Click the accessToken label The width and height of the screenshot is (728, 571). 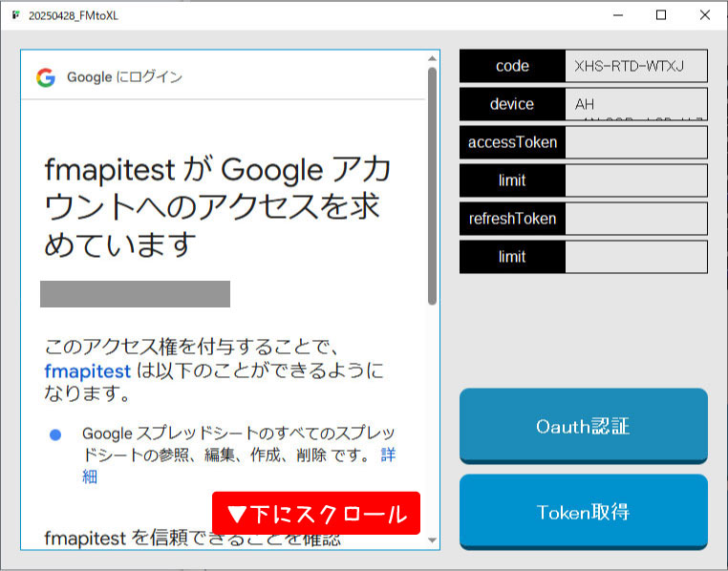pyautogui.click(x=513, y=142)
